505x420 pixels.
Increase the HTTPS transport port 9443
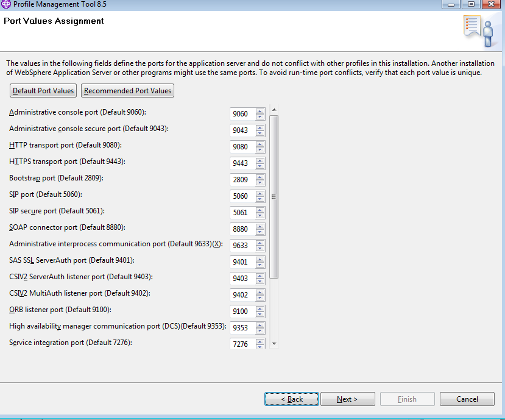coord(260,160)
